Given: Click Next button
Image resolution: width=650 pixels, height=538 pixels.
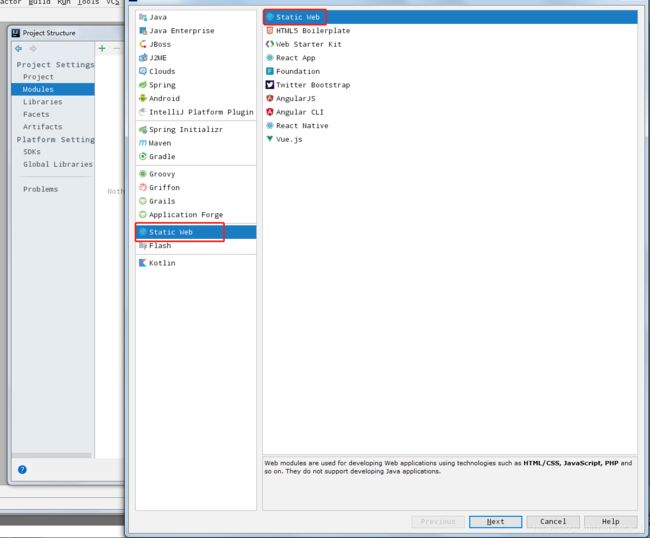Looking at the screenshot, I should click(x=495, y=521).
